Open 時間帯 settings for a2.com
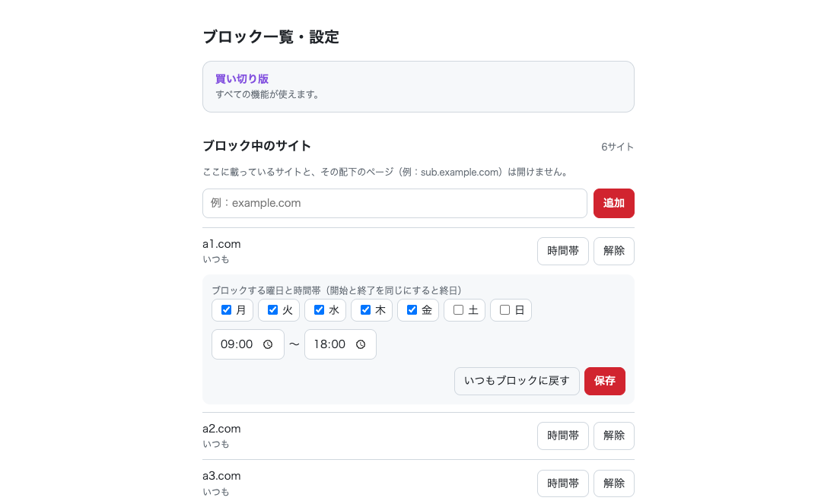This screenshot has width=837, height=504. (562, 436)
